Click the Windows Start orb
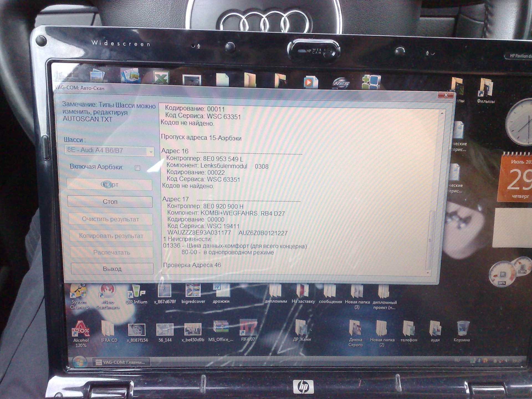The height and width of the screenshot is (399, 532). (x=80, y=362)
